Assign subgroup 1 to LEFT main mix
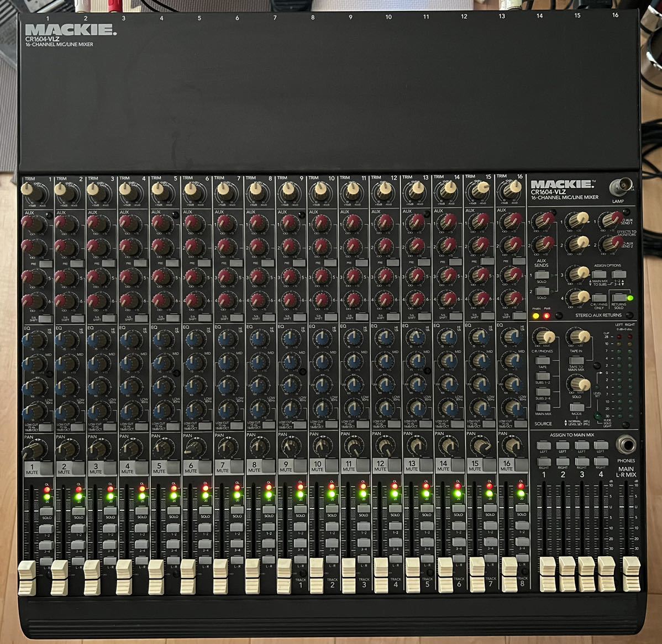662x644 pixels. click(x=543, y=446)
